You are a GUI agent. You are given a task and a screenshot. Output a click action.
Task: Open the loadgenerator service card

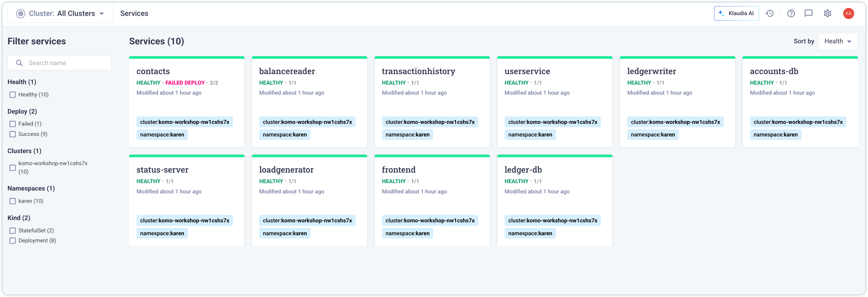tap(309, 201)
